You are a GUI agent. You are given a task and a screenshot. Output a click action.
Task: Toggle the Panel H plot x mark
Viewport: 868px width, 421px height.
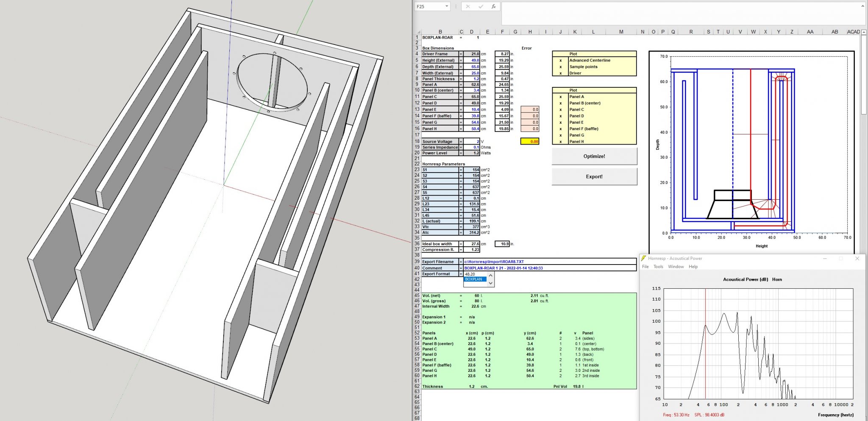pyautogui.click(x=560, y=142)
